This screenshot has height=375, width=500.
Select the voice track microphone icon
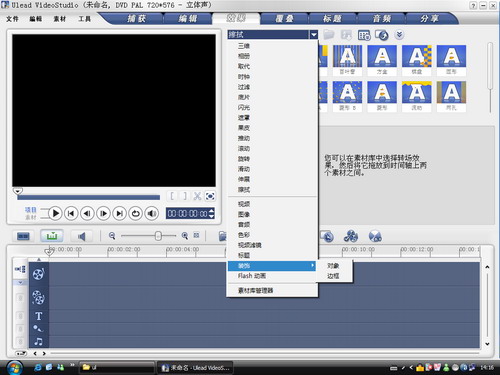(38, 329)
